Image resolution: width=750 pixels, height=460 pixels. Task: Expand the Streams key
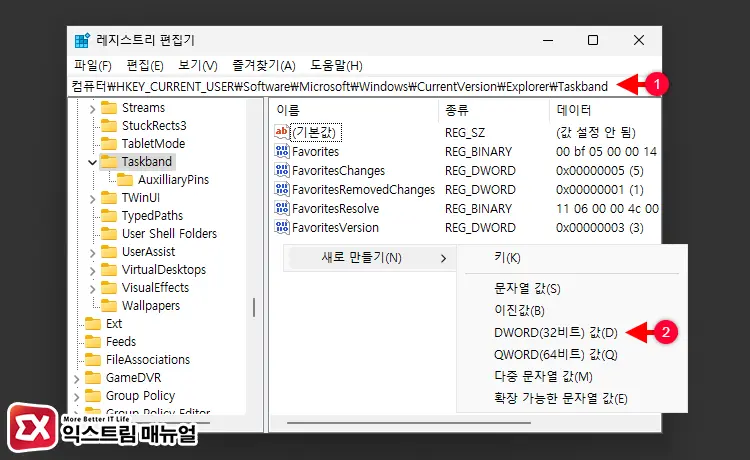coord(92,109)
